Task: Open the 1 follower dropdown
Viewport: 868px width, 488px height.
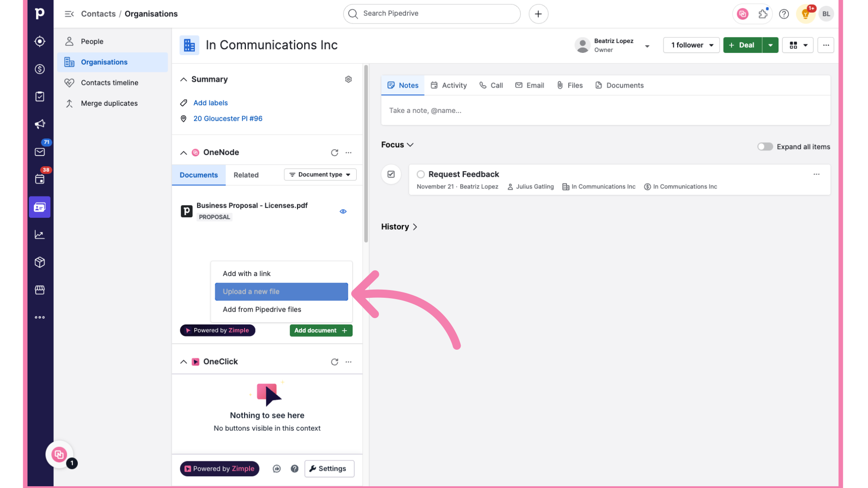Action: (x=691, y=45)
